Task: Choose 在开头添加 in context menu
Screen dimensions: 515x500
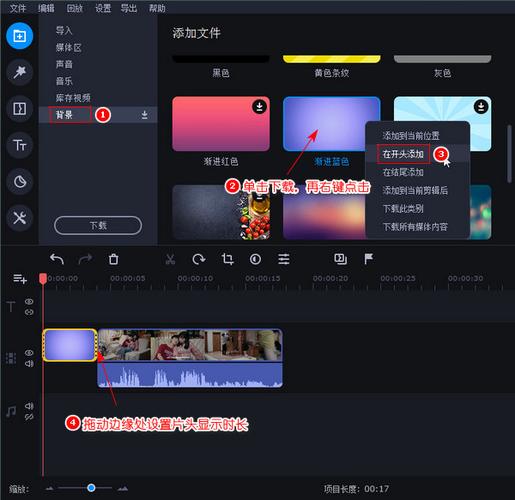Action: (418, 154)
